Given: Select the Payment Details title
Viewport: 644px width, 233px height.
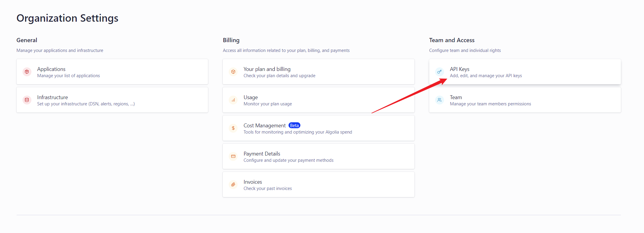Looking at the screenshot, I should coord(262,154).
